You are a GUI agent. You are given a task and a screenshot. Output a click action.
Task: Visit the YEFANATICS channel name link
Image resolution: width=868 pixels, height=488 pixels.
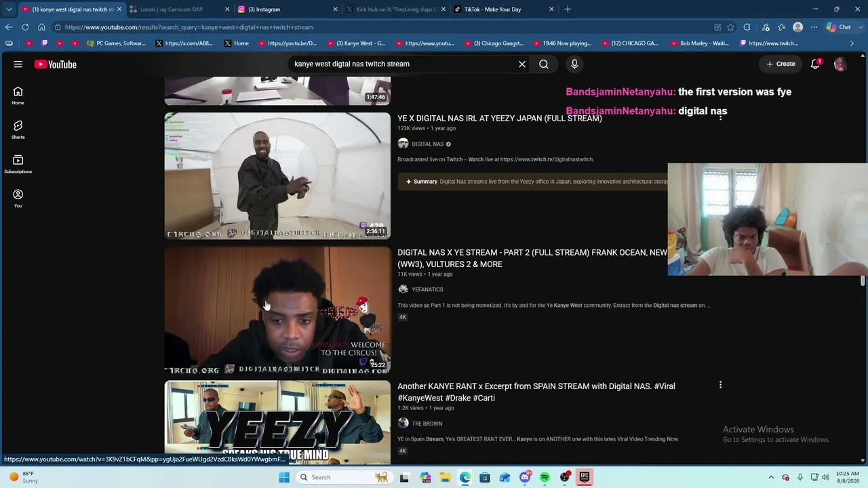pyautogui.click(x=427, y=289)
